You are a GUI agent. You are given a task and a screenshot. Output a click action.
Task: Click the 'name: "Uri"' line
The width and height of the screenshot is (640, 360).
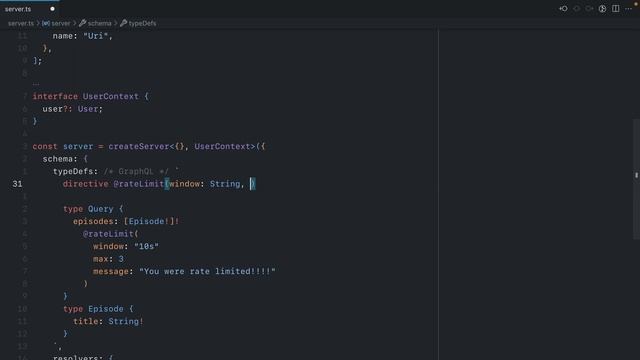83,36
